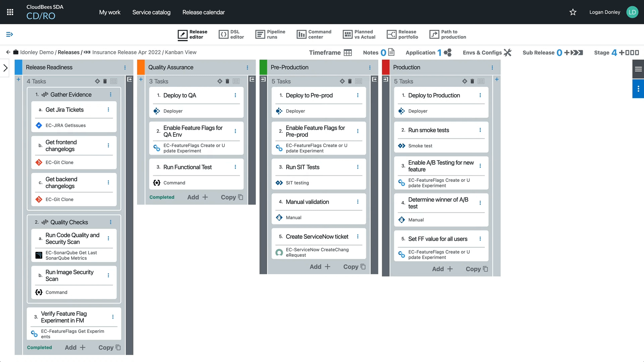Click the orange Quality Assurance color swatch
The image size is (644, 362).
point(141,67)
